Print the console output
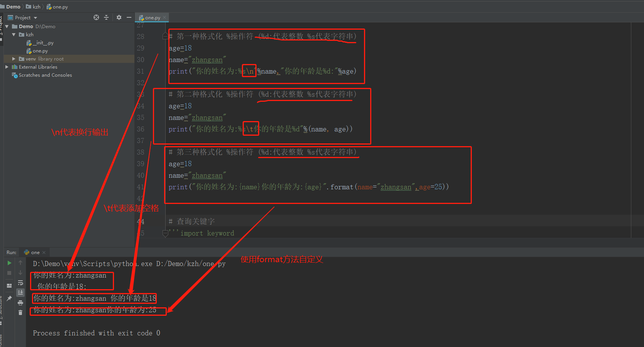This screenshot has width=644, height=347. click(20, 303)
